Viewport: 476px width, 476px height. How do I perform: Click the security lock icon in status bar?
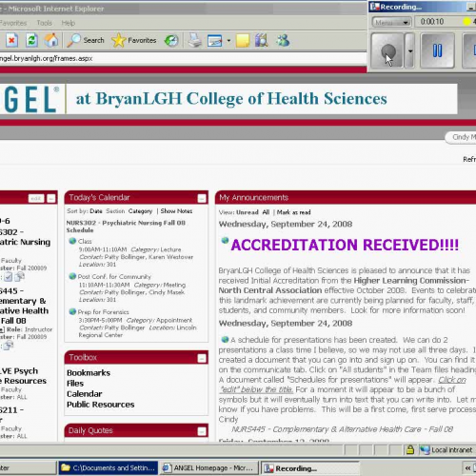pos(410,449)
